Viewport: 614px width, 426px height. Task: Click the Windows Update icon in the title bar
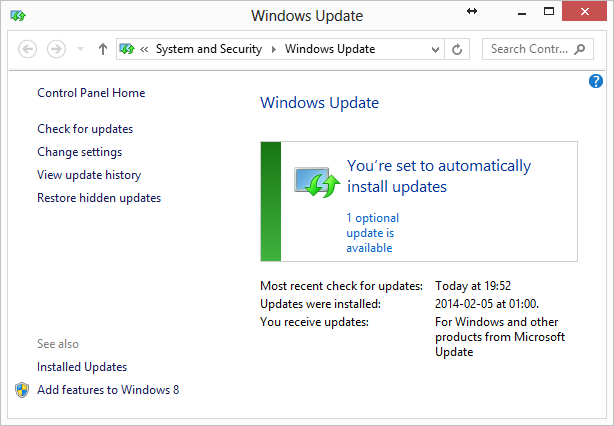18,16
